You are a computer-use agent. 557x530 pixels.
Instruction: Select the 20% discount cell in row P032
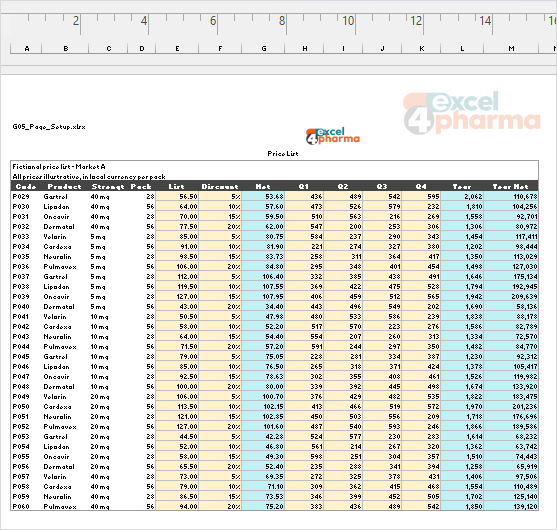(x=220, y=226)
